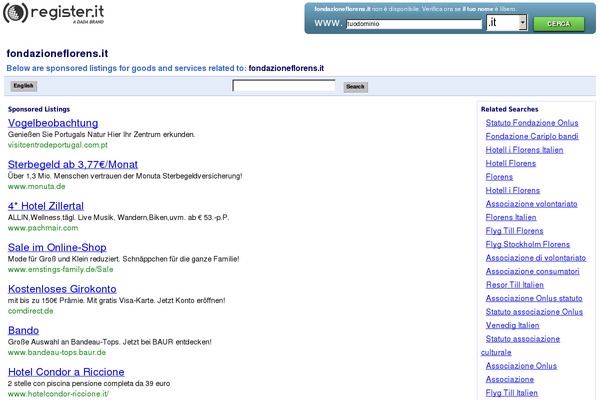Select Associazione volontariato related search
This screenshot has height=400, width=600.
532,204
